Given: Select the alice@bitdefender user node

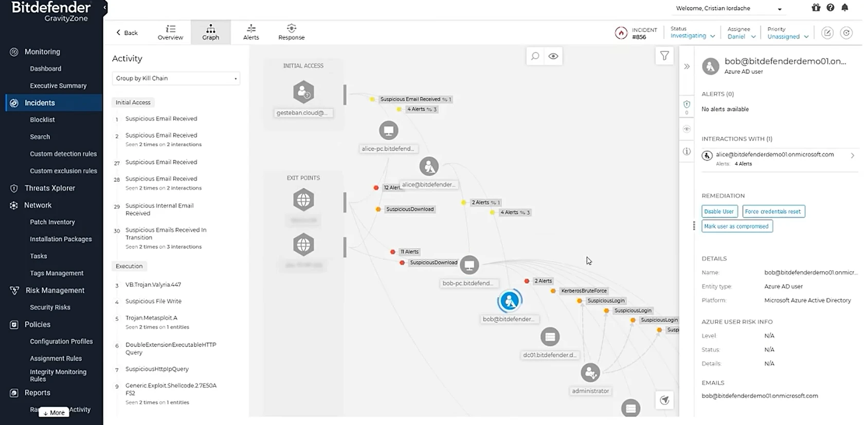Looking at the screenshot, I should [429, 166].
